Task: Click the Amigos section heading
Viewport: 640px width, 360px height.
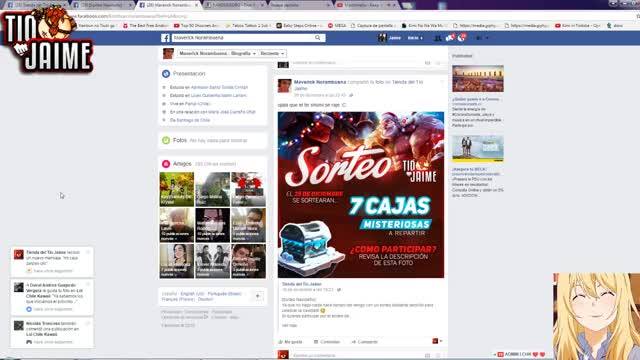Action: [182, 164]
